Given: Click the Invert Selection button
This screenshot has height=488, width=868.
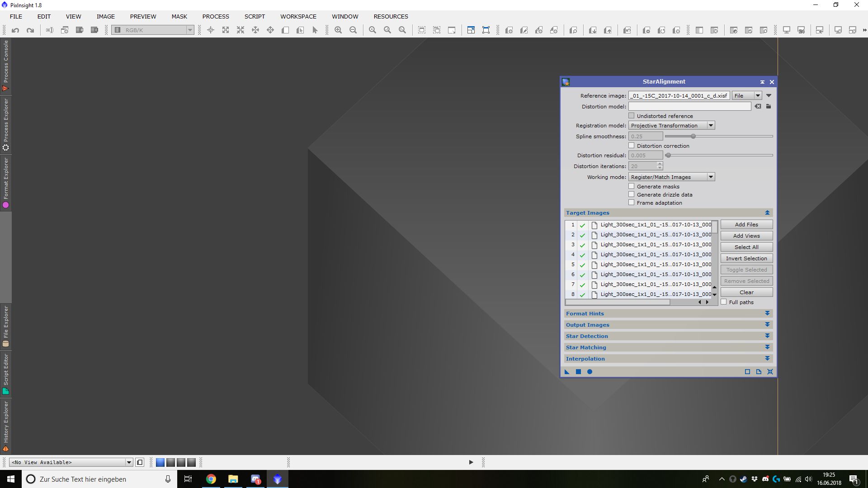Looking at the screenshot, I should click(746, 258).
